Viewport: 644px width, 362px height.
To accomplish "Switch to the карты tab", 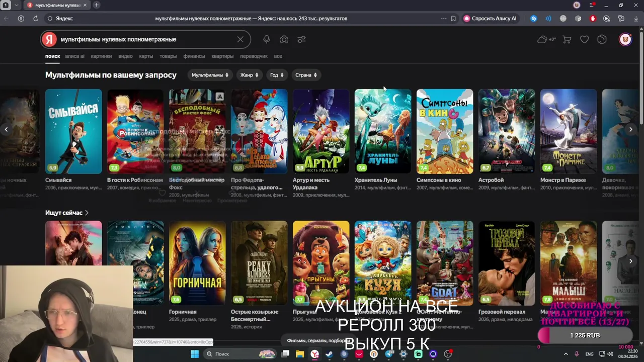I will 146,56.
